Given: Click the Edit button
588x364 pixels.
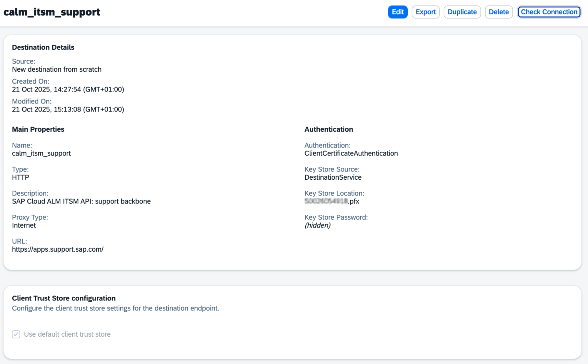Looking at the screenshot, I should pyautogui.click(x=397, y=12).
